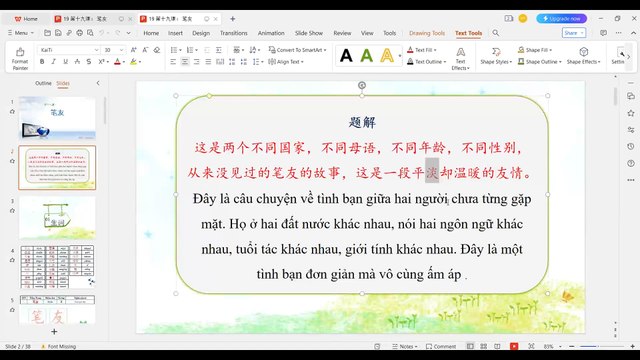Add a new slide with plus button
Screen dimensions: 640x360
[x=54, y=331]
